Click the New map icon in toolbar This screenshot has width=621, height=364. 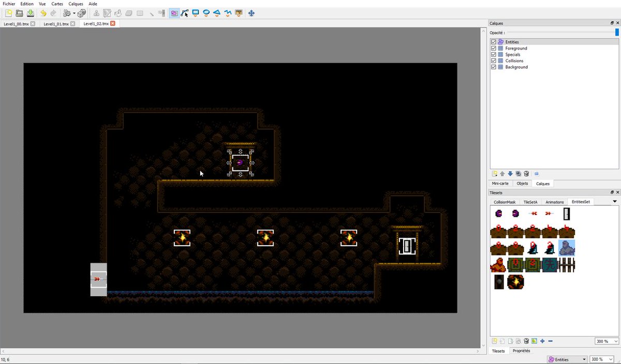(x=8, y=13)
